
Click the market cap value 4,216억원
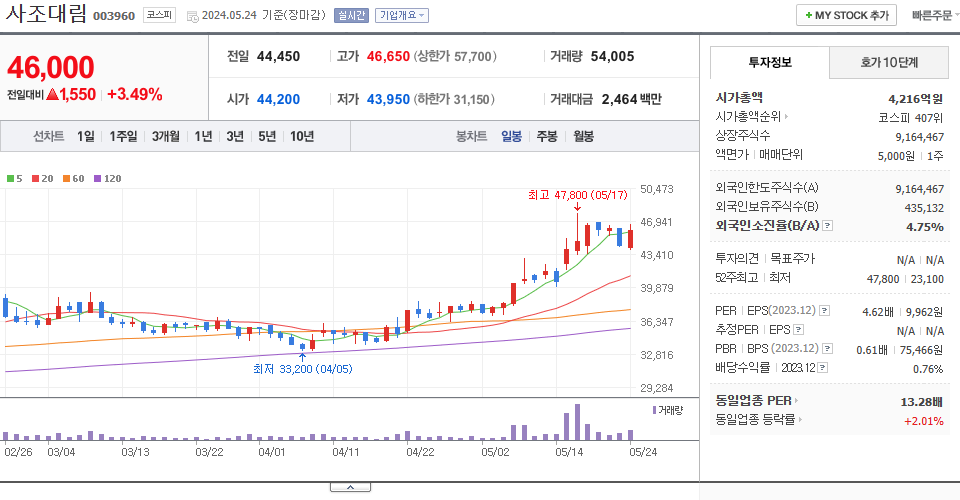pos(915,99)
